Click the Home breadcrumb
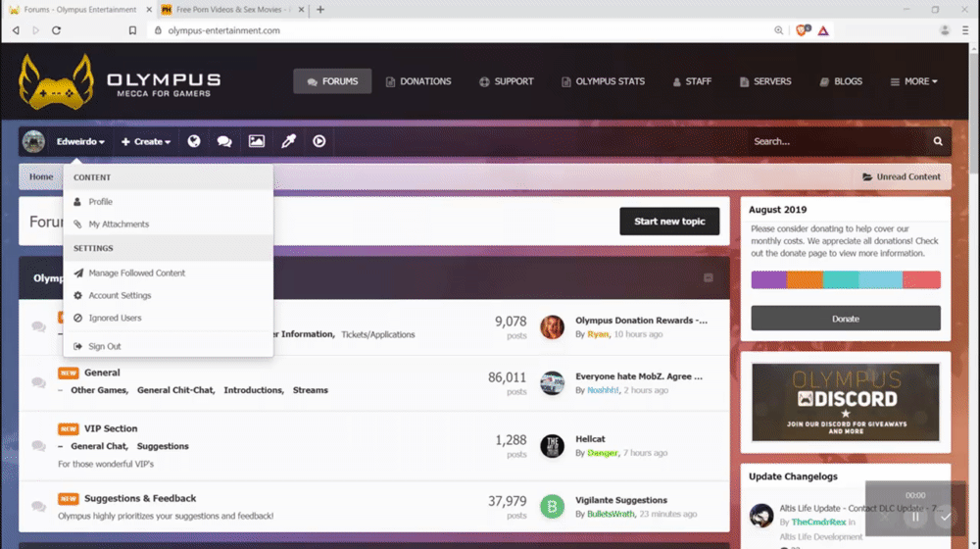 point(41,177)
